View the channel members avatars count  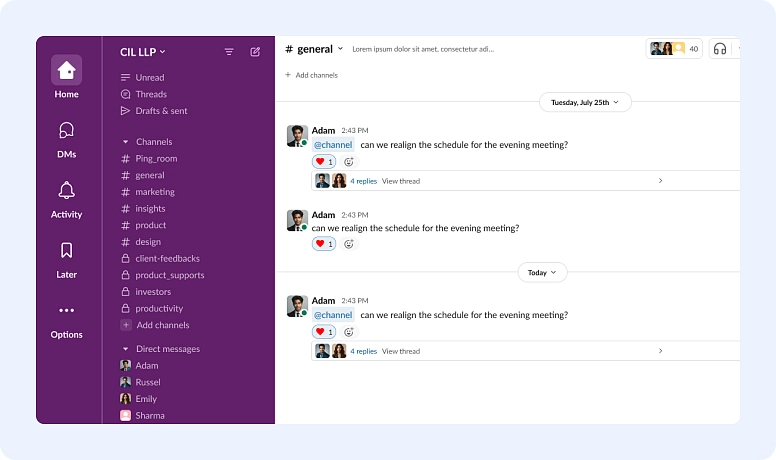pyautogui.click(x=674, y=48)
